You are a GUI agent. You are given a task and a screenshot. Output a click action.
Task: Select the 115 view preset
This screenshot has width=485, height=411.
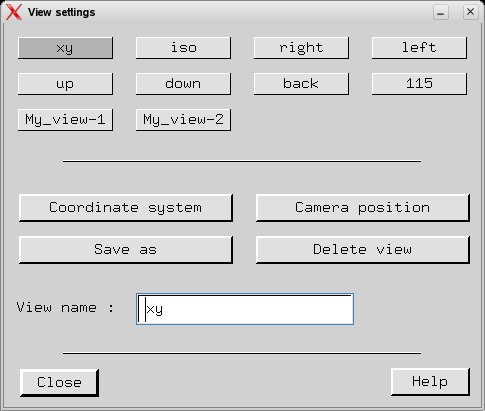coord(419,84)
